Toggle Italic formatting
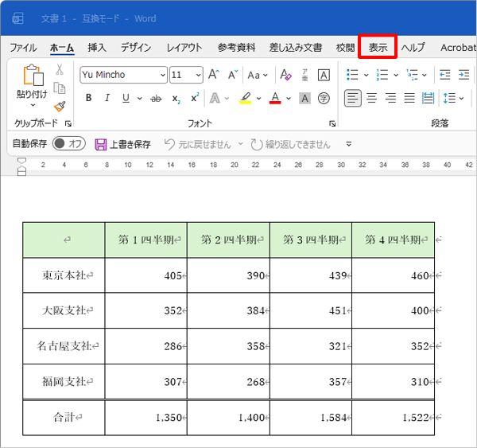 pyautogui.click(x=107, y=98)
